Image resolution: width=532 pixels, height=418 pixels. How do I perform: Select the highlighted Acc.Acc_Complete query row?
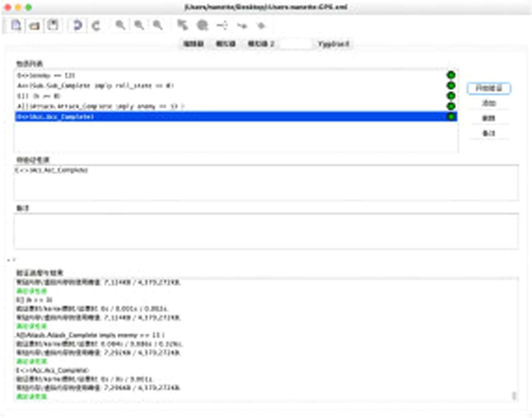click(236, 117)
